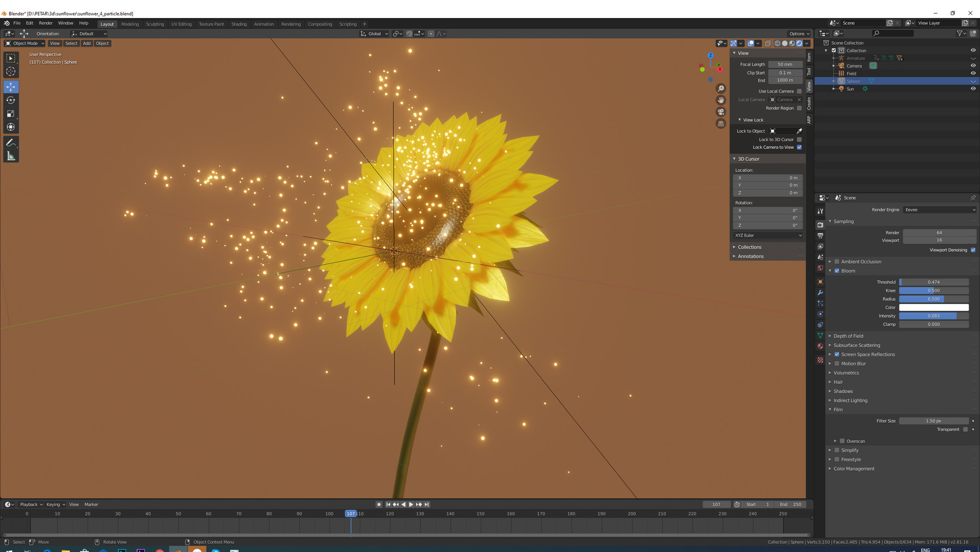The height and width of the screenshot is (552, 980).
Task: Select the Scale tool
Action: pos(11,113)
